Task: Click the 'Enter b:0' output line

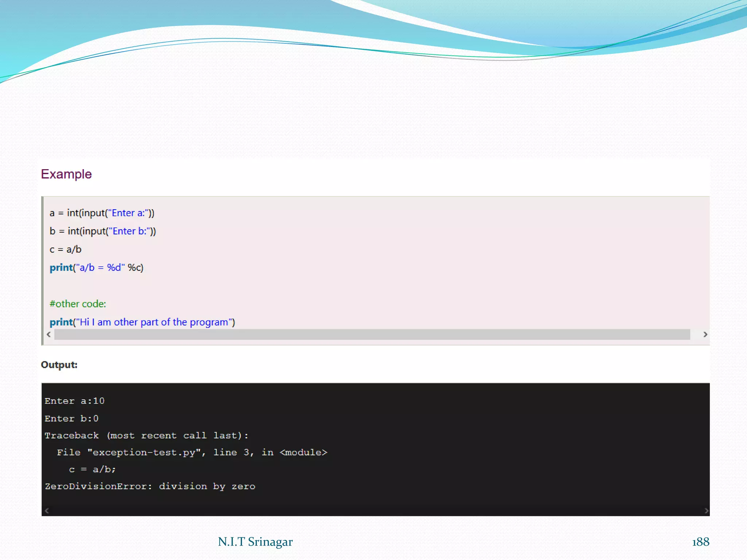Action: pos(71,419)
